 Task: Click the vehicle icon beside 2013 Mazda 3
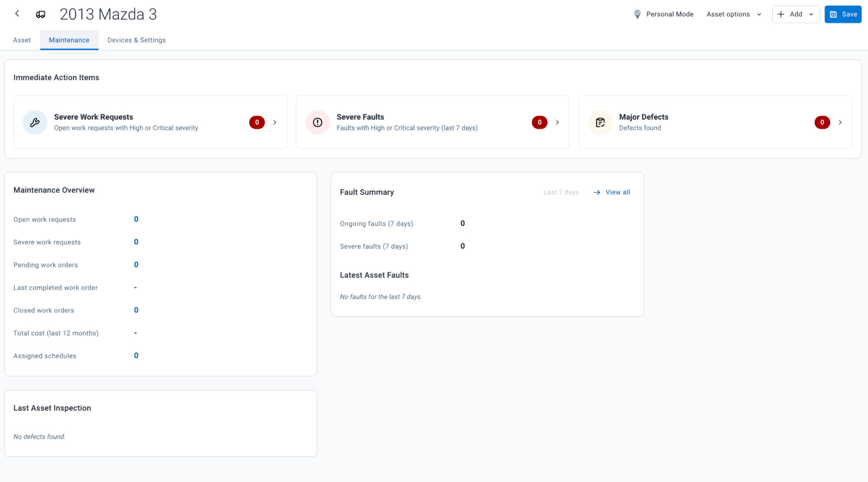[40, 14]
